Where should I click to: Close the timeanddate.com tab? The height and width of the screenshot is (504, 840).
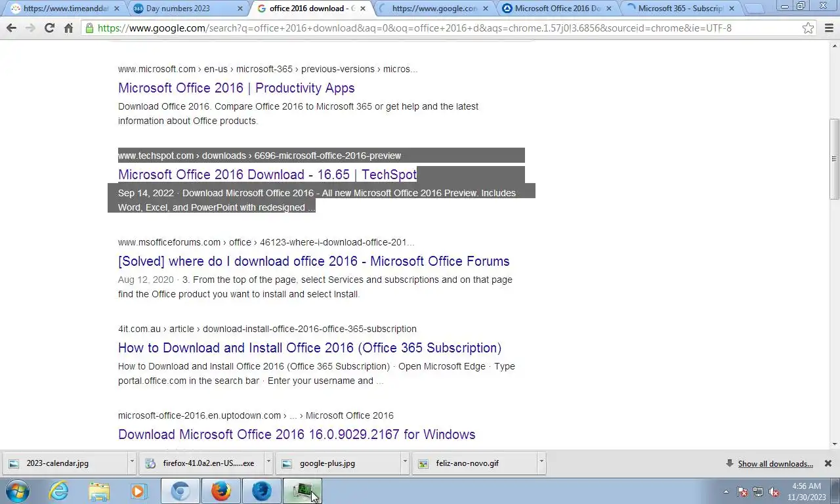pyautogui.click(x=117, y=9)
